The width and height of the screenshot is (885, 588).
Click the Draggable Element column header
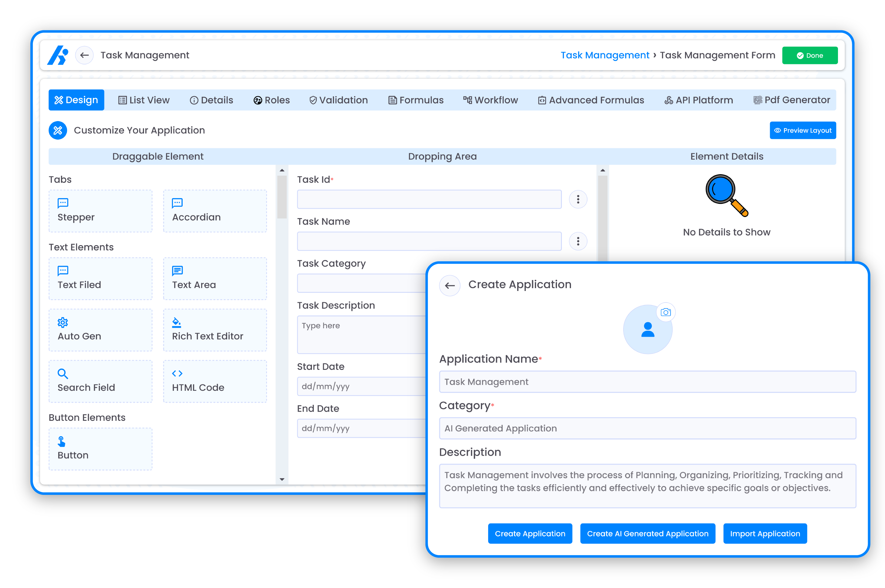158,156
